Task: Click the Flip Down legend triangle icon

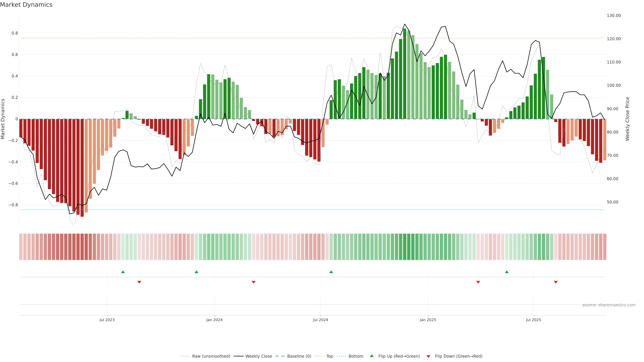Action: [x=428, y=356]
